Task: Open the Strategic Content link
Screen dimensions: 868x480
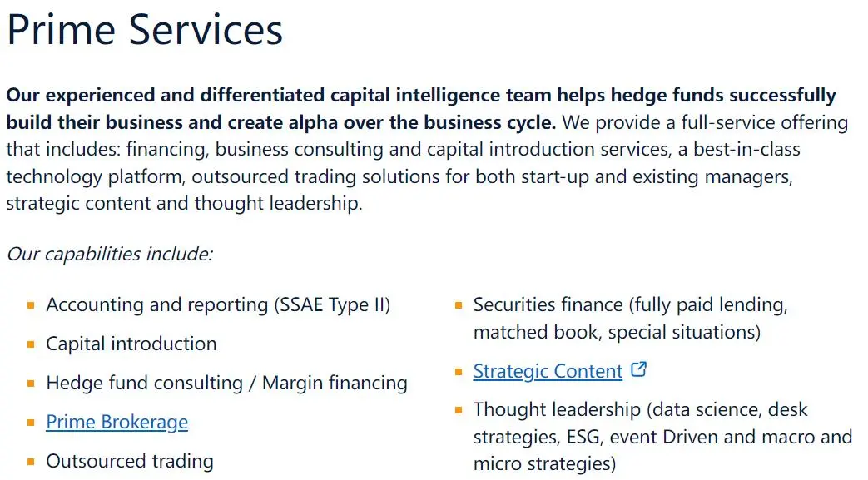Action: tap(548, 371)
